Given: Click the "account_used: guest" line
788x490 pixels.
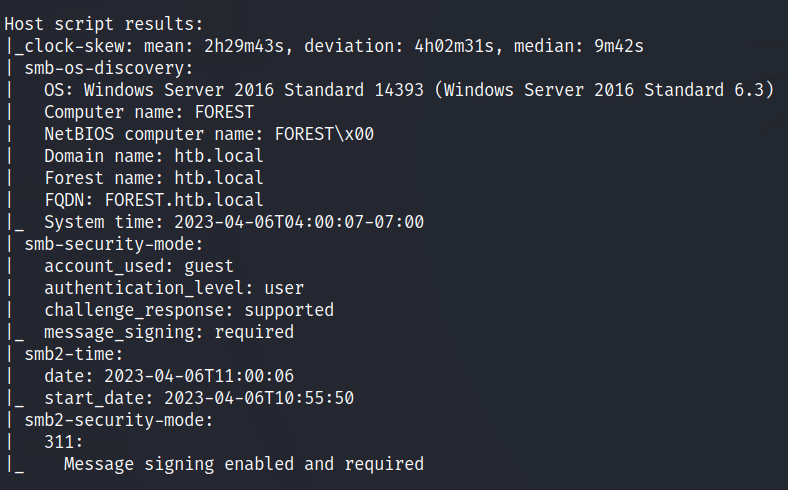Looking at the screenshot, I should 139,266.
